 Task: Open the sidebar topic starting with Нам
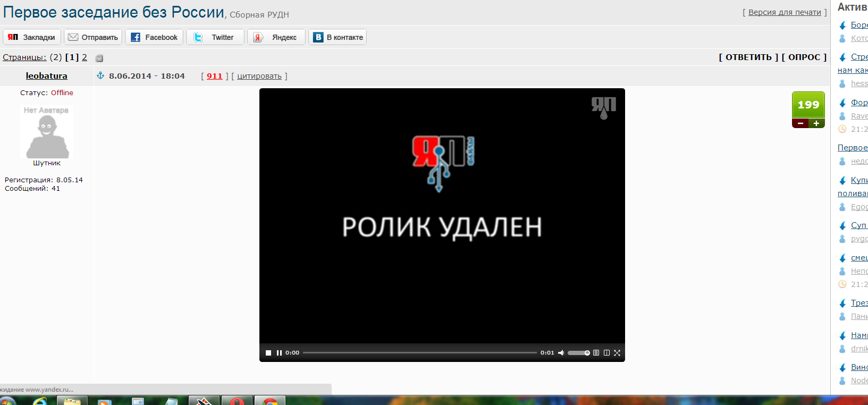click(859, 335)
